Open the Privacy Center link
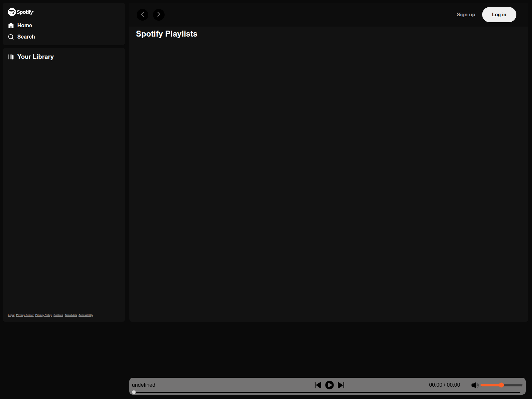The width and height of the screenshot is (532, 399). point(25,315)
